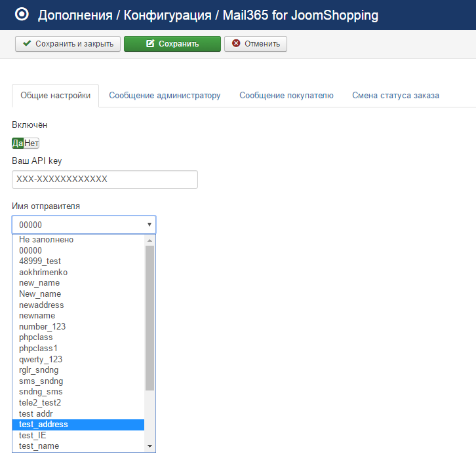Select qwerty_123 from the list
476x475 pixels.
[78, 359]
